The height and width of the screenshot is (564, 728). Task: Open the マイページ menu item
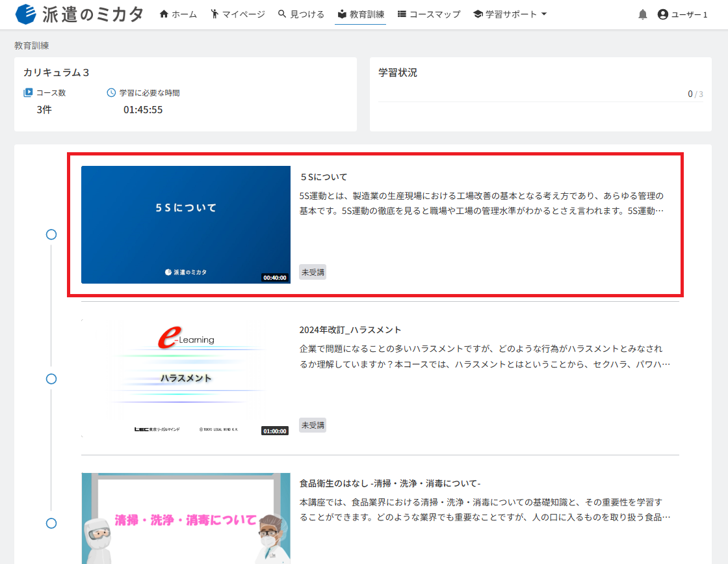(238, 14)
